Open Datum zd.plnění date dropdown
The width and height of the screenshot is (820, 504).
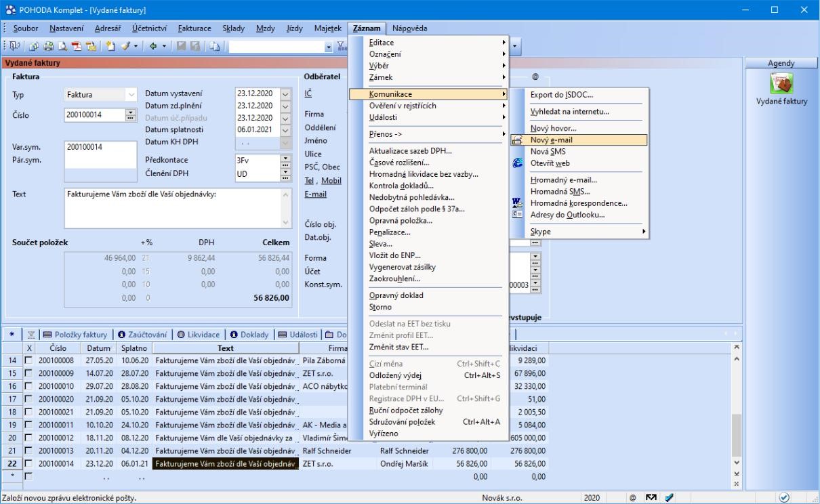pyautogui.click(x=285, y=105)
